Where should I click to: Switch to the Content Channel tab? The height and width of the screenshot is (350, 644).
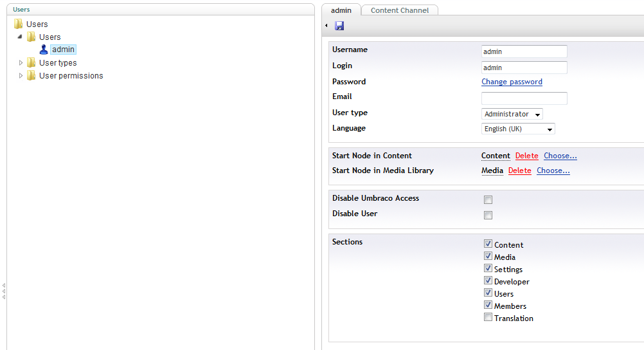click(399, 10)
